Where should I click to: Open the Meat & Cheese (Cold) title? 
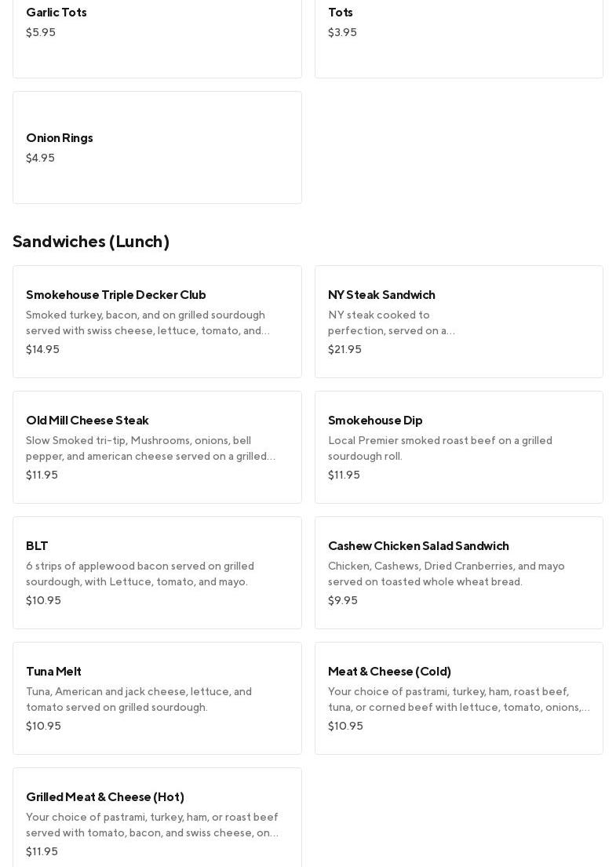389,672
